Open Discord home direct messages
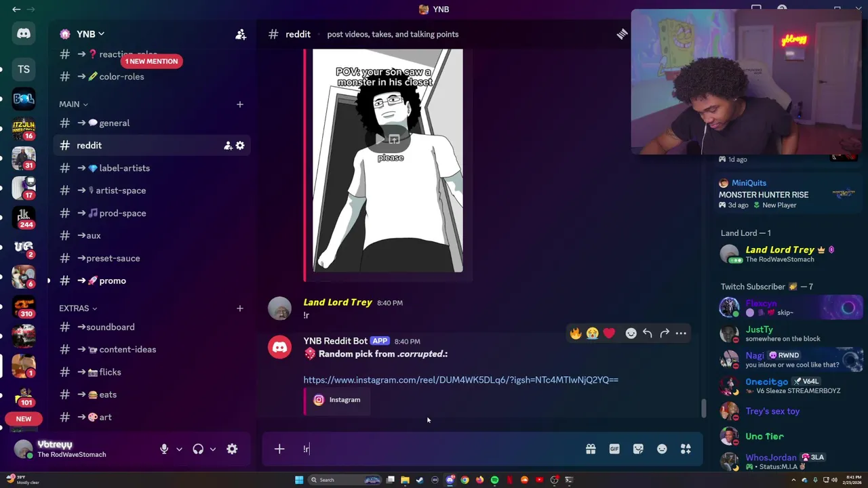The width and height of the screenshot is (868, 488). pos(24,33)
